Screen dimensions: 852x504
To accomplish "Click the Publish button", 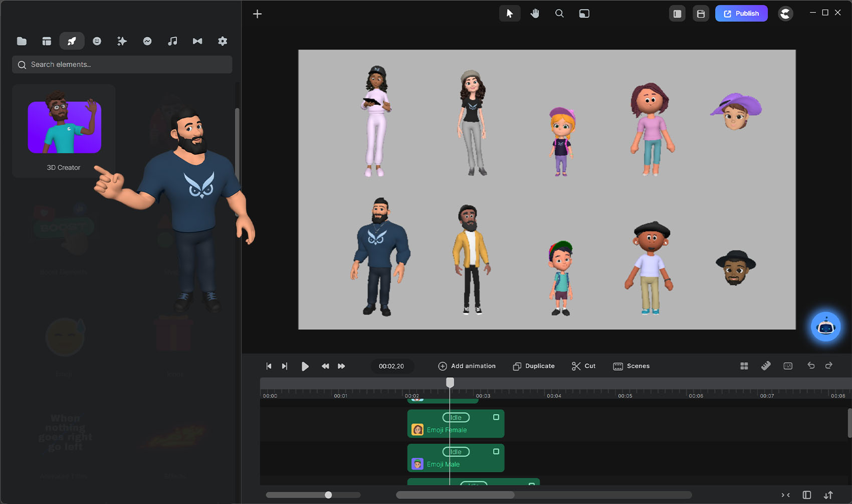I will click(x=741, y=14).
